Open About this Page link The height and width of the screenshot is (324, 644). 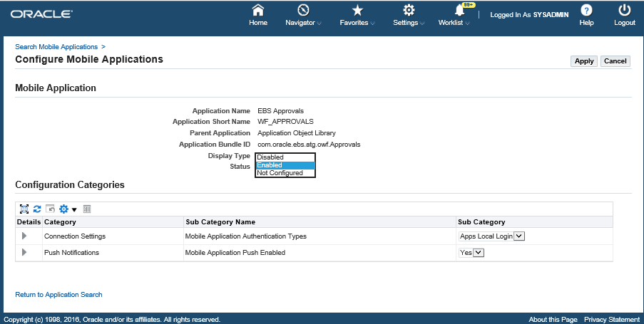pos(553,320)
